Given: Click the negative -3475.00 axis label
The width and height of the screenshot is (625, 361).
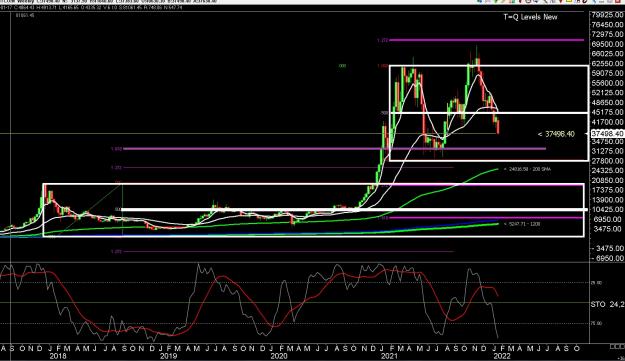Looking at the screenshot, I should pos(609,248).
